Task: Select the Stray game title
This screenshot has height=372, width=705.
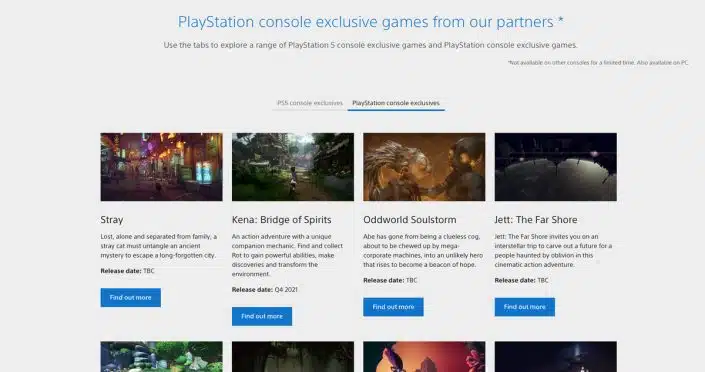Action: 112,220
